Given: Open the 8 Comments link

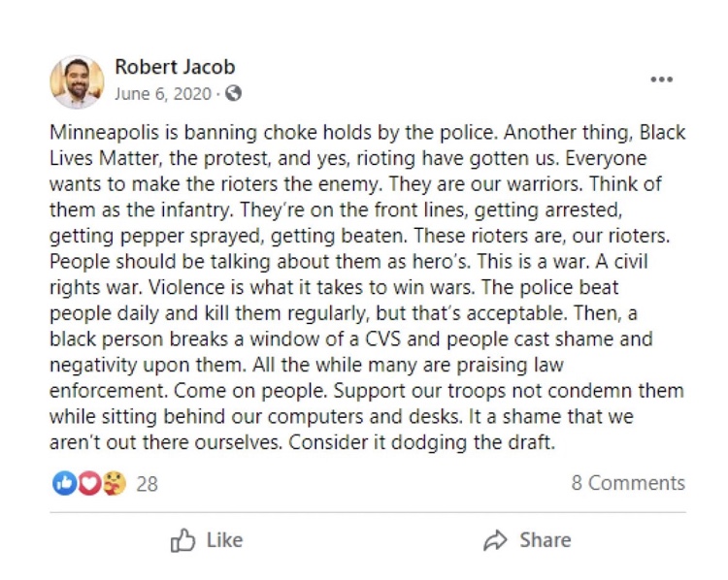Looking at the screenshot, I should (x=628, y=483).
